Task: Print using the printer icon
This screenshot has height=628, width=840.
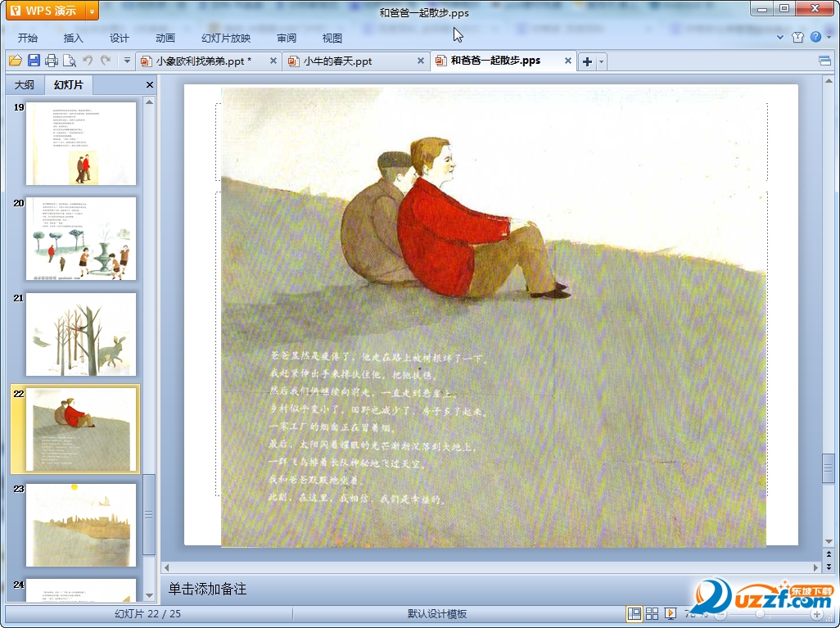Action: (x=52, y=61)
